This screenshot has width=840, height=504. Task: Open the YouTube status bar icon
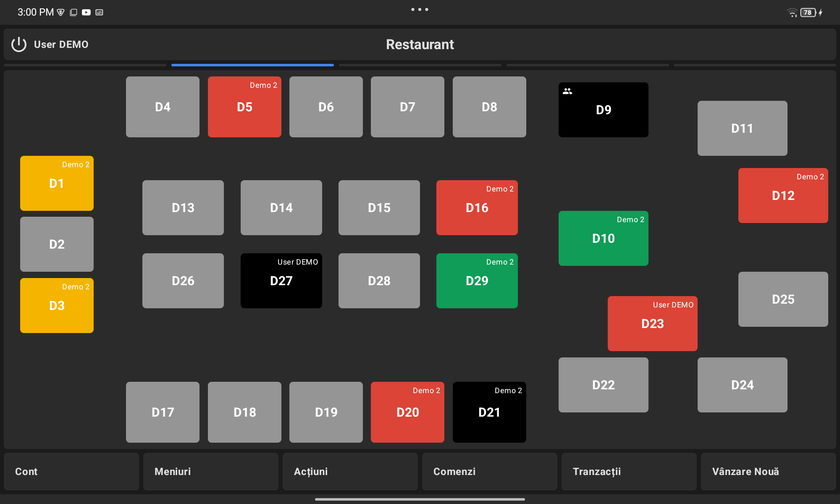86,13
